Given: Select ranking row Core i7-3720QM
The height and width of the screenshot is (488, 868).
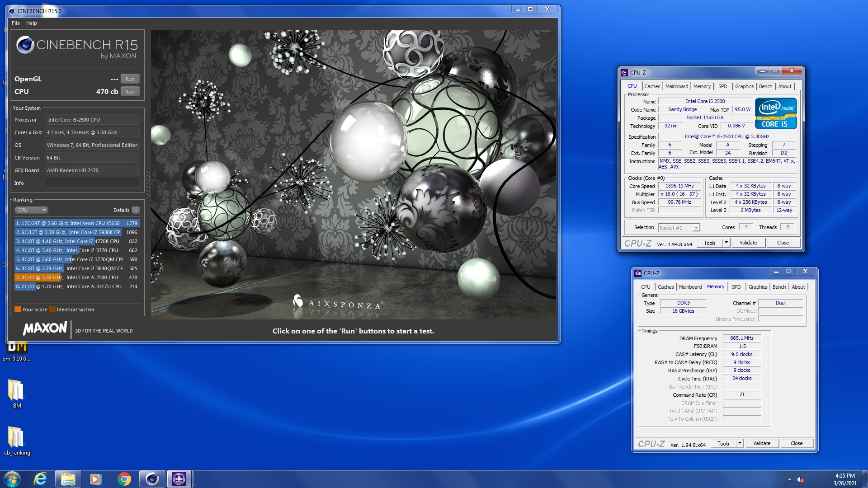Looking at the screenshot, I should point(77,259).
